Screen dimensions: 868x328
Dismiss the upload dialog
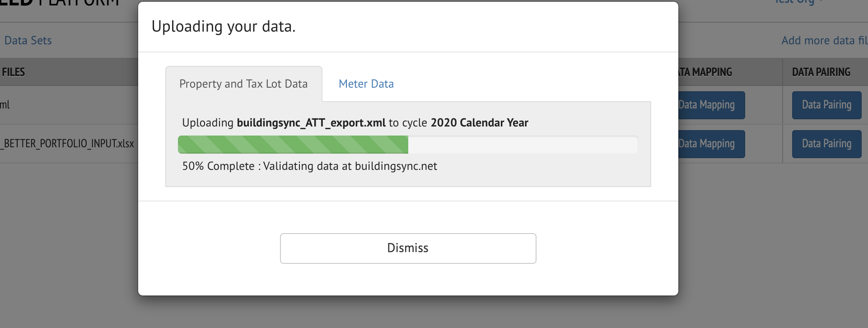pyautogui.click(x=408, y=248)
